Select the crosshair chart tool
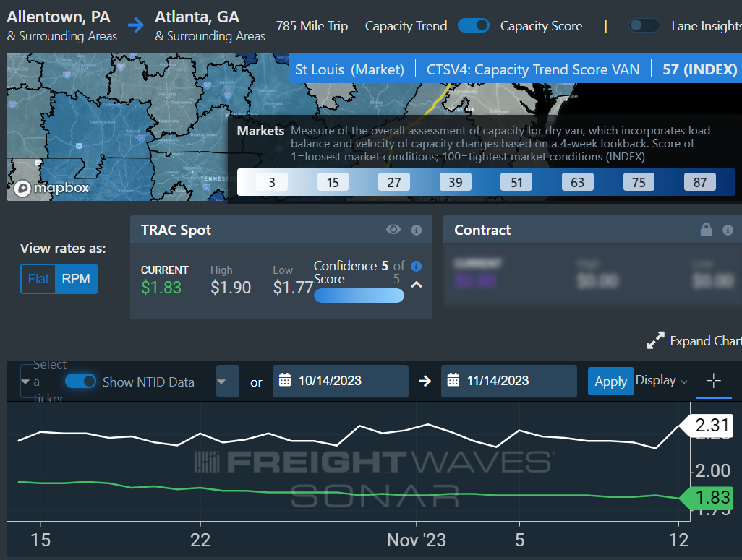This screenshot has width=742, height=560. click(714, 381)
